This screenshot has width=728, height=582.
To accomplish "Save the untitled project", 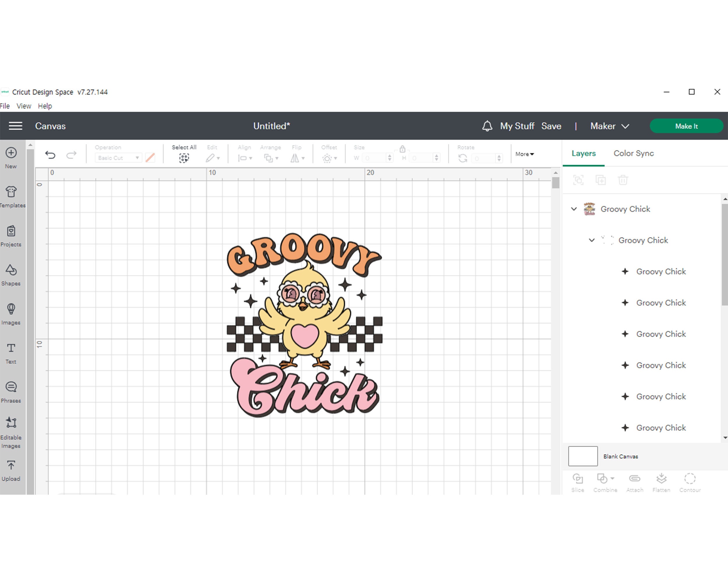I will click(551, 126).
